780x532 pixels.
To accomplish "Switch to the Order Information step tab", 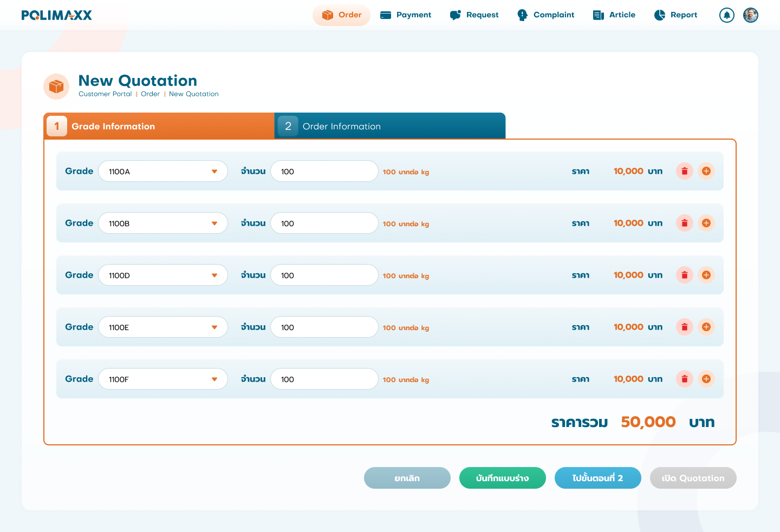I will (389, 126).
